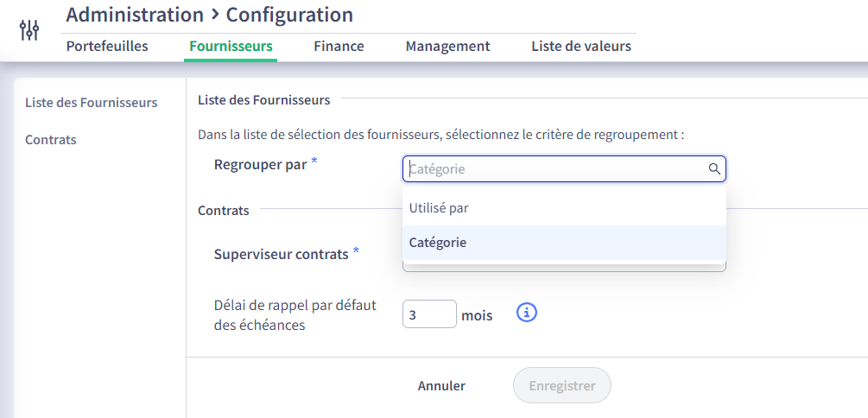Click the Enregistrer button
Image resolution: width=868 pixels, height=418 pixels.
(x=562, y=385)
